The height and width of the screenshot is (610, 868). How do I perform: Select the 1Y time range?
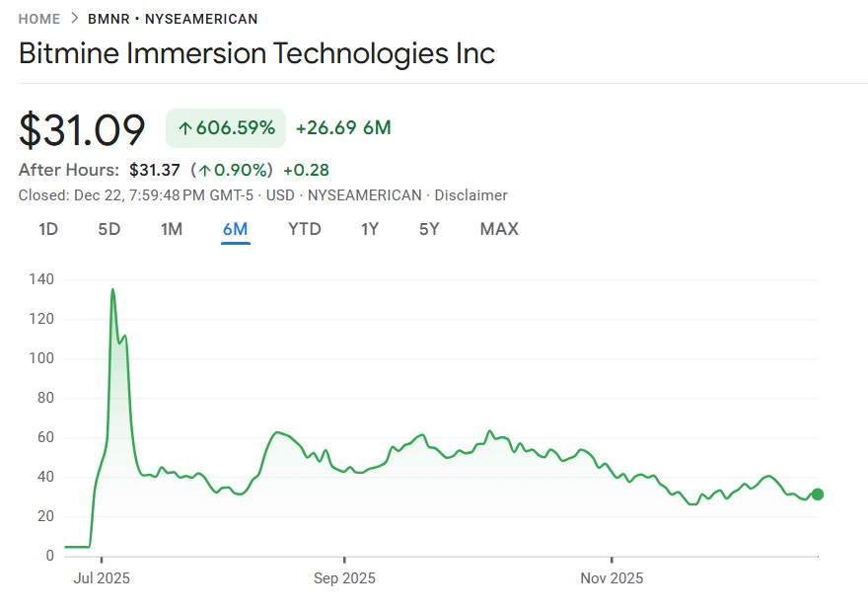[369, 228]
